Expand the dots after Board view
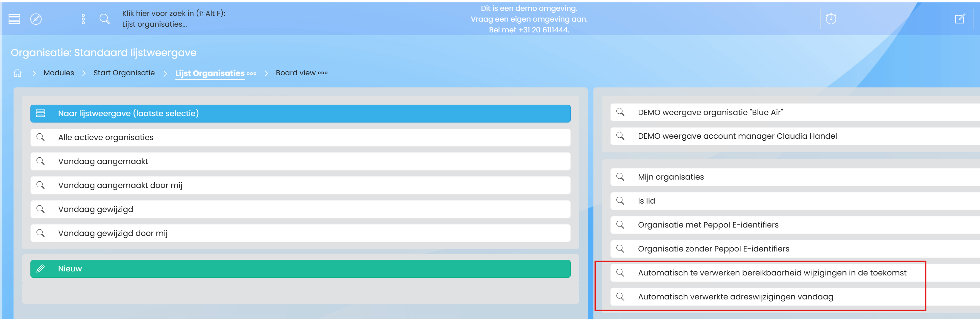 coord(323,73)
